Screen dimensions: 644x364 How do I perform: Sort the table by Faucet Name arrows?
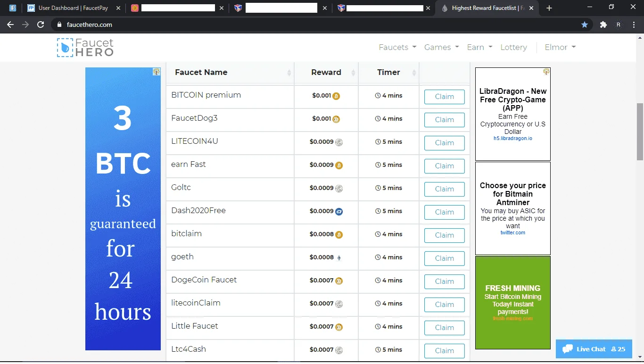click(289, 73)
